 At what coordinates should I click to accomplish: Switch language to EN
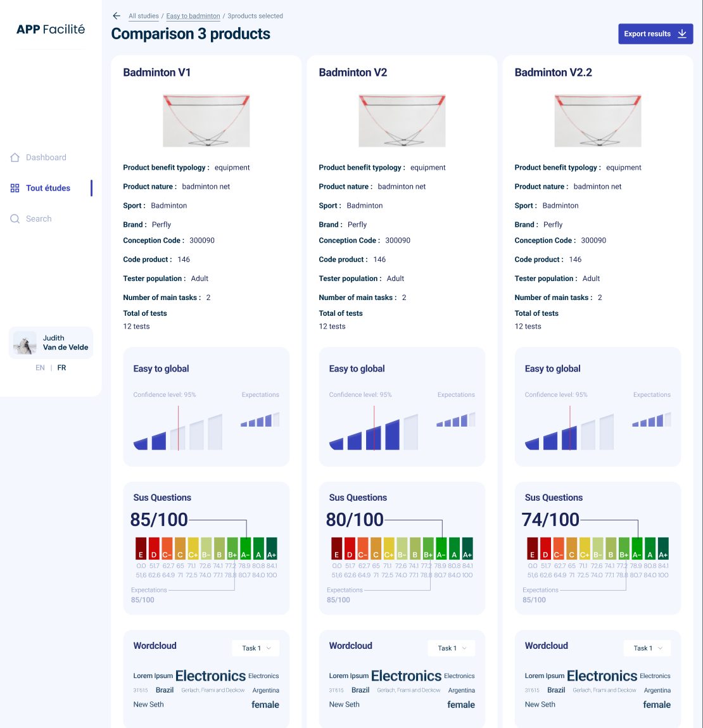pos(41,368)
